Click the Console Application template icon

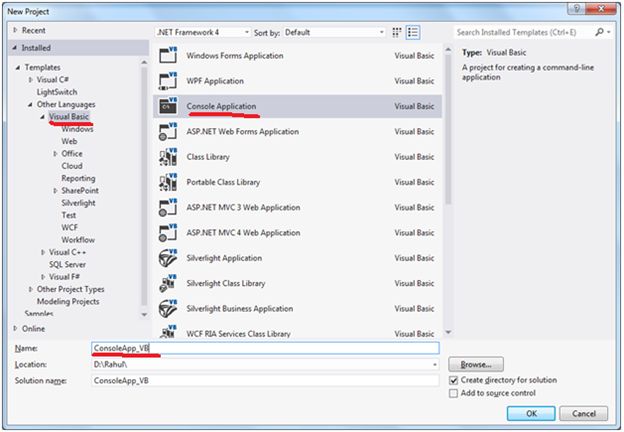tap(168, 106)
